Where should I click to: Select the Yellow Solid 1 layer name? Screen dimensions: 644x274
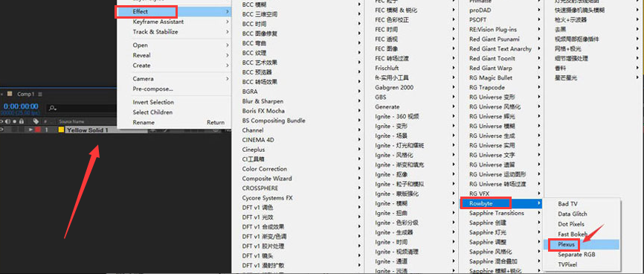point(88,130)
